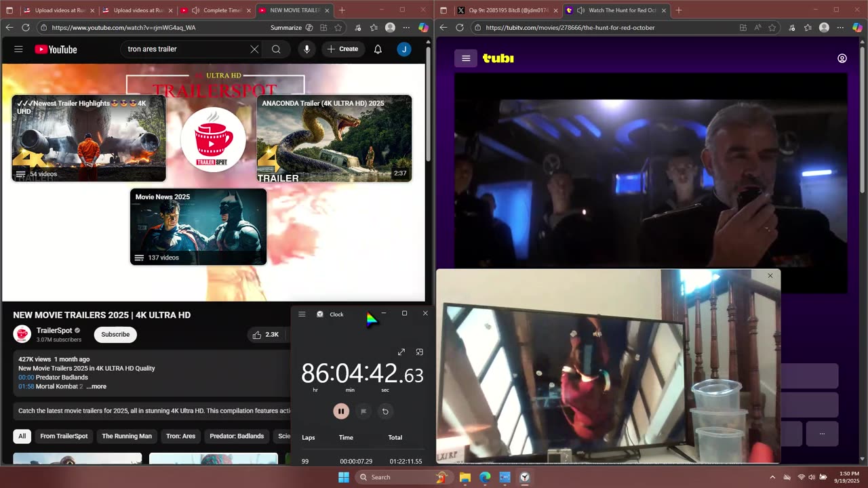The width and height of the screenshot is (868, 488).
Task: Open Microsoft Edge from the taskbar
Action: pyautogui.click(x=485, y=477)
